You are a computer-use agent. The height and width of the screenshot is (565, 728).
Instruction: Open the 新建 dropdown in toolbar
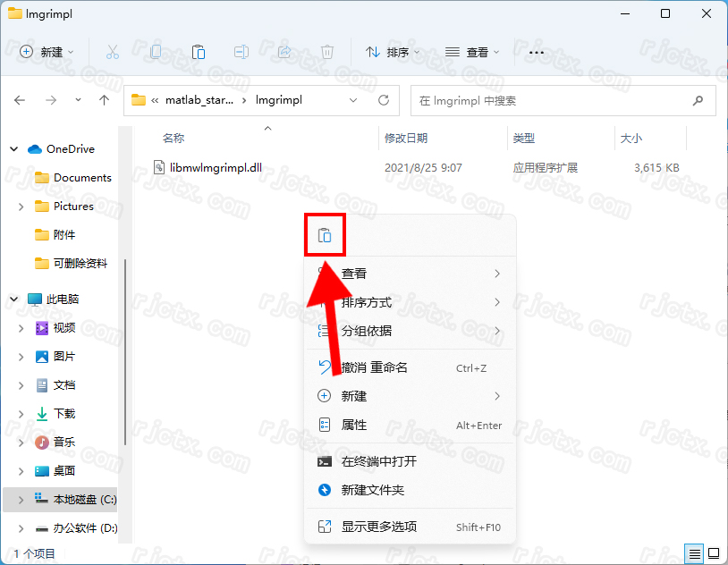coord(47,53)
